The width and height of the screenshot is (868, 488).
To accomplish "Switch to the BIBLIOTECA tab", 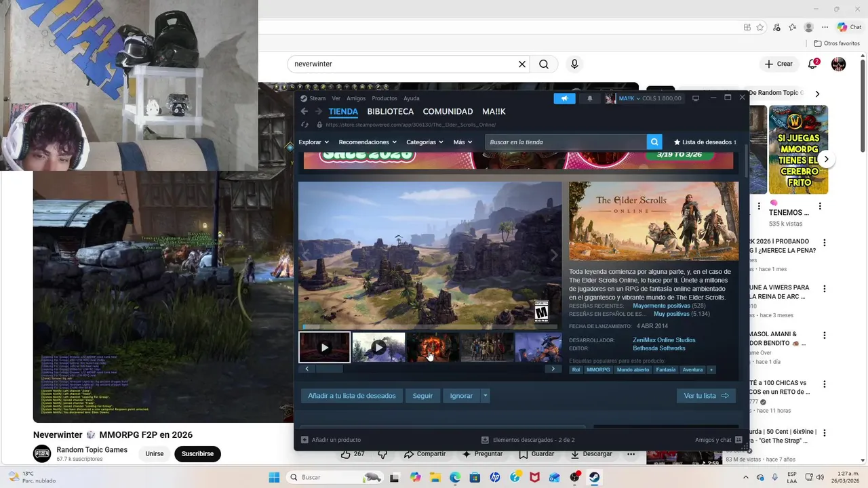I will pyautogui.click(x=390, y=111).
